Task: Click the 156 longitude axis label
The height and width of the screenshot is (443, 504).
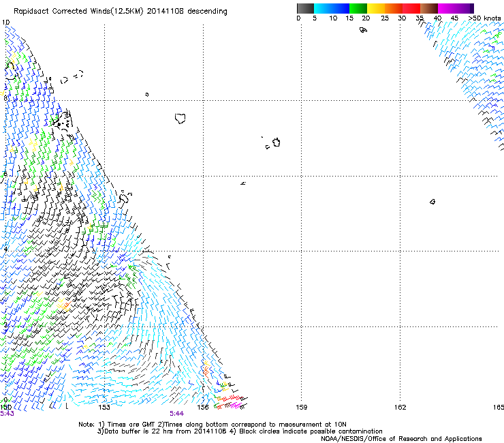Action: click(x=203, y=408)
